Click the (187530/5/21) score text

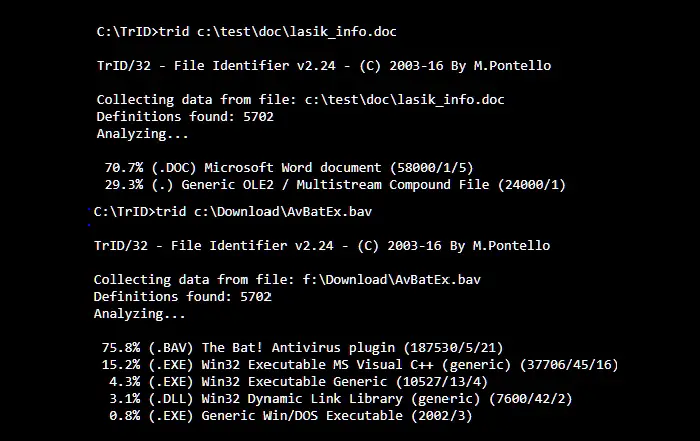454,348
